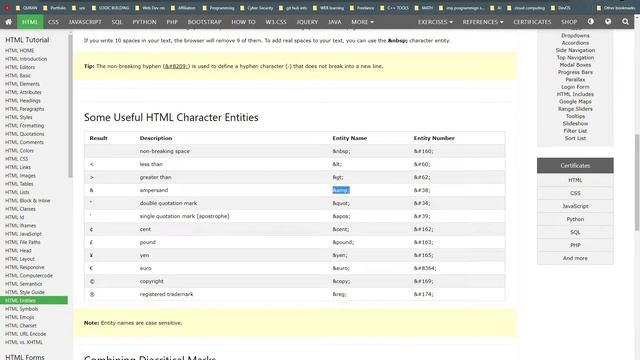Select BOOTSTRAP in top navigation
This screenshot has width=640, height=360.
pos(204,22)
